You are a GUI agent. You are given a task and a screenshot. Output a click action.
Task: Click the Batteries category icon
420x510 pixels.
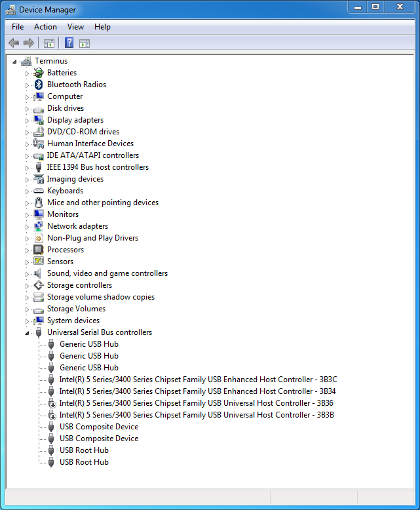click(x=39, y=73)
